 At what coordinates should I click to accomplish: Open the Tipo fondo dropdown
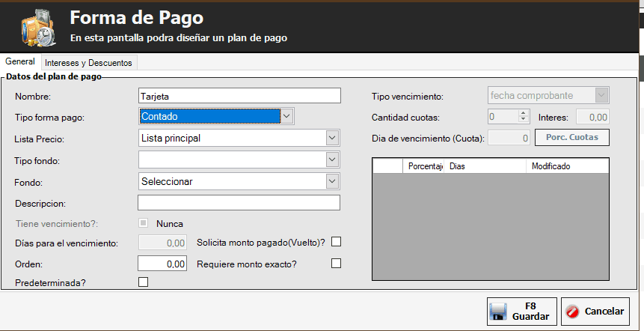pos(332,160)
